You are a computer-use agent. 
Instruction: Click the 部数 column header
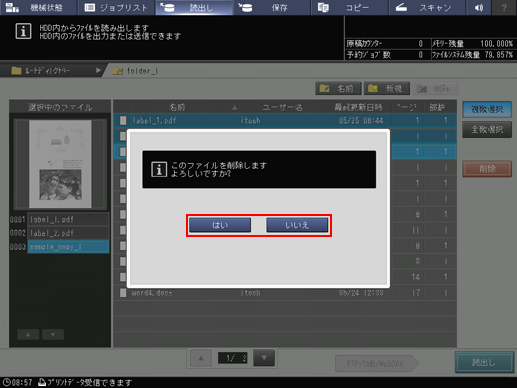tap(437, 107)
